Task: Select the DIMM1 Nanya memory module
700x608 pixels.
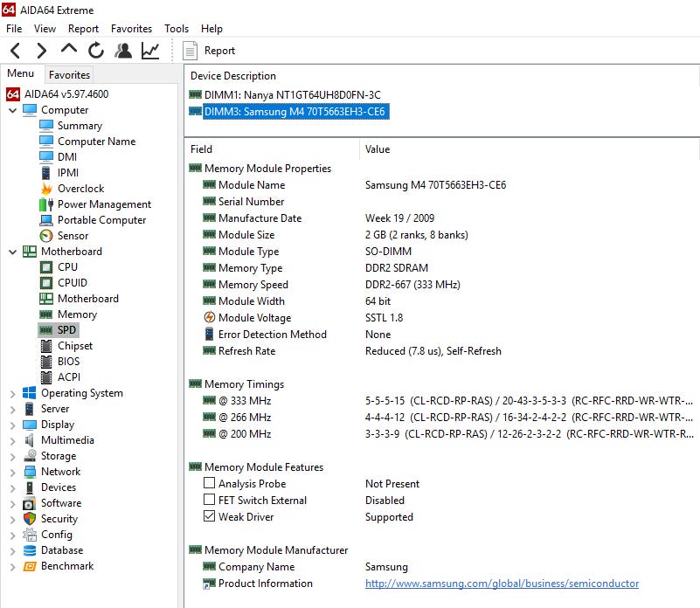Action: point(293,95)
